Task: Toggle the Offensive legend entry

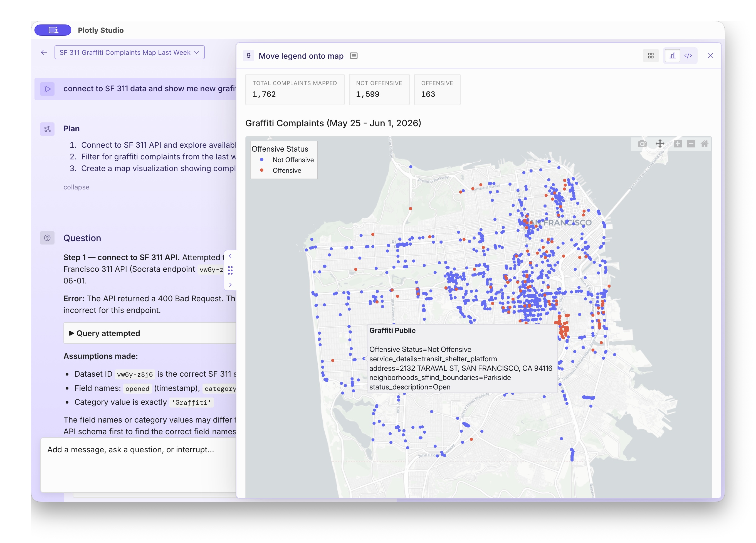Action: coord(281,170)
